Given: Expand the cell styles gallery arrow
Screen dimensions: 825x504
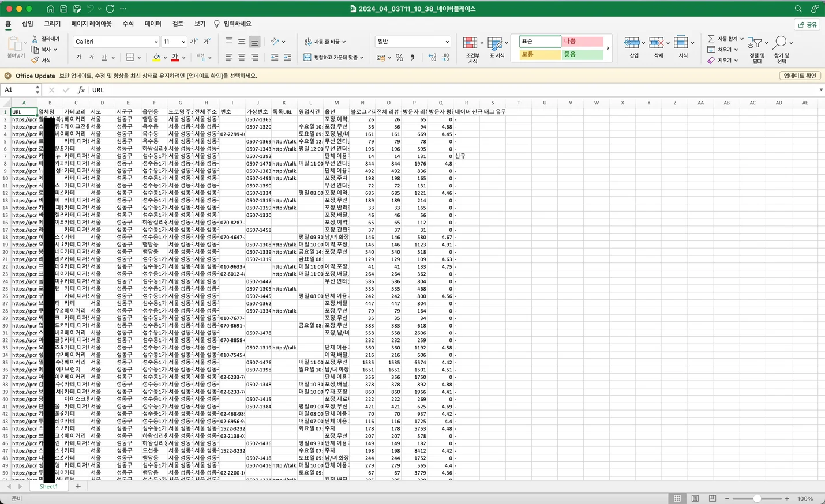Looking at the screenshot, I should [x=608, y=48].
